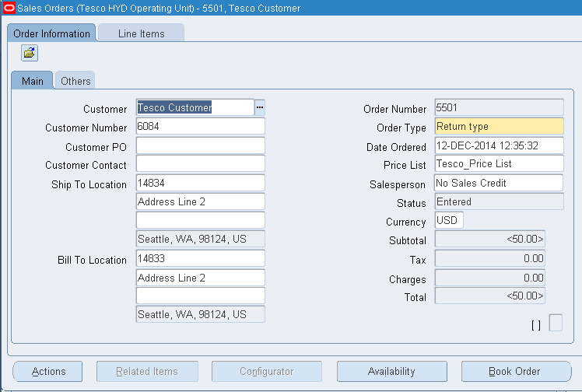Click the Customer Number field 6084

click(201, 126)
